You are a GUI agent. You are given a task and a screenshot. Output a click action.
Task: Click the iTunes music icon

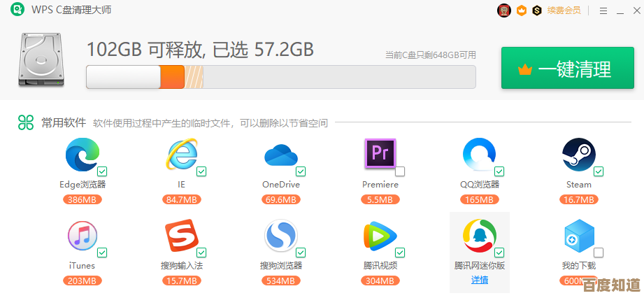82,236
